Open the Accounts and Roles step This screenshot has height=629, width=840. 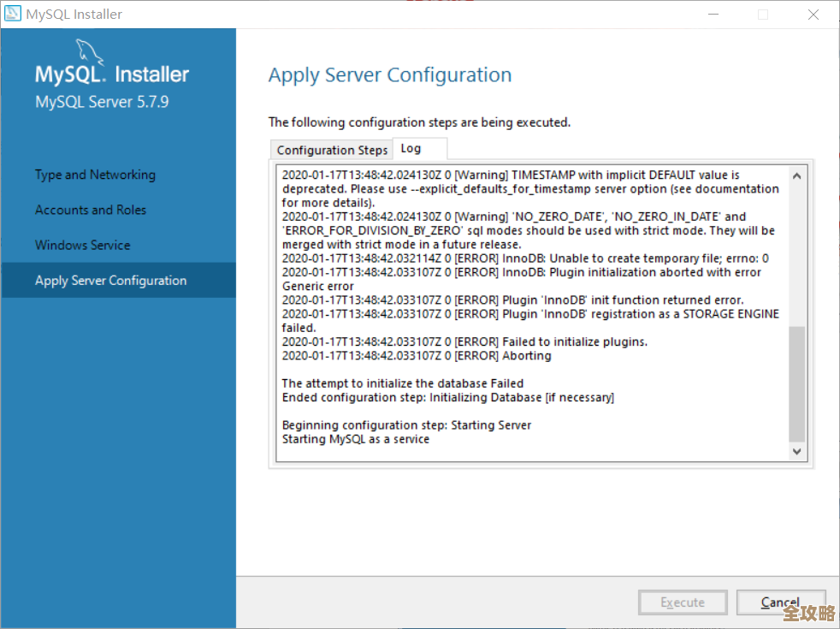tap(90, 210)
